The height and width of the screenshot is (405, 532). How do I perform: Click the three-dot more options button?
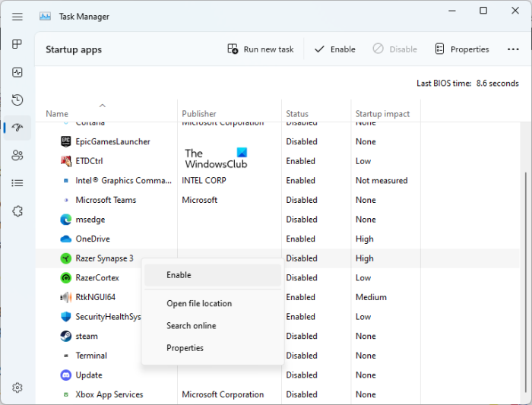pyautogui.click(x=513, y=49)
